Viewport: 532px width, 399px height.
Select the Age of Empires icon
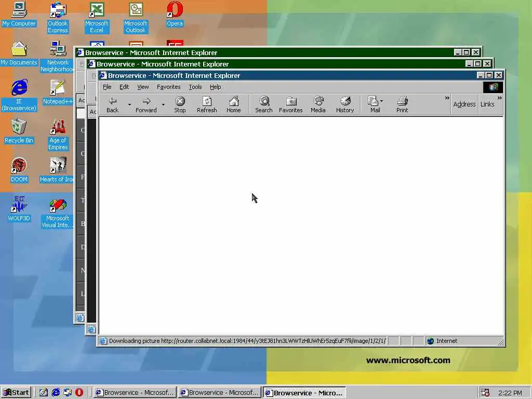pyautogui.click(x=58, y=135)
